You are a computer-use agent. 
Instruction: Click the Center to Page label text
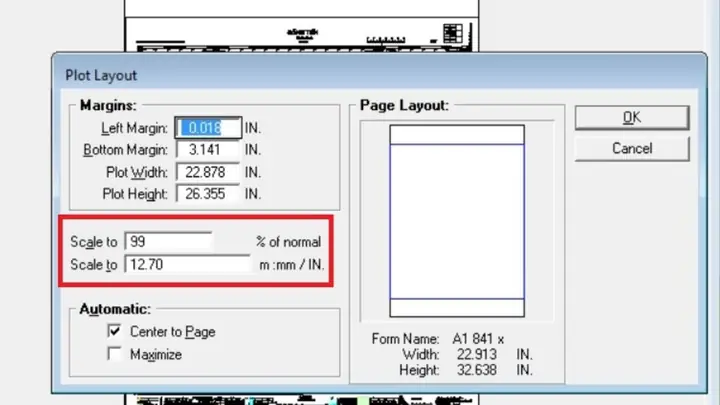pos(173,332)
